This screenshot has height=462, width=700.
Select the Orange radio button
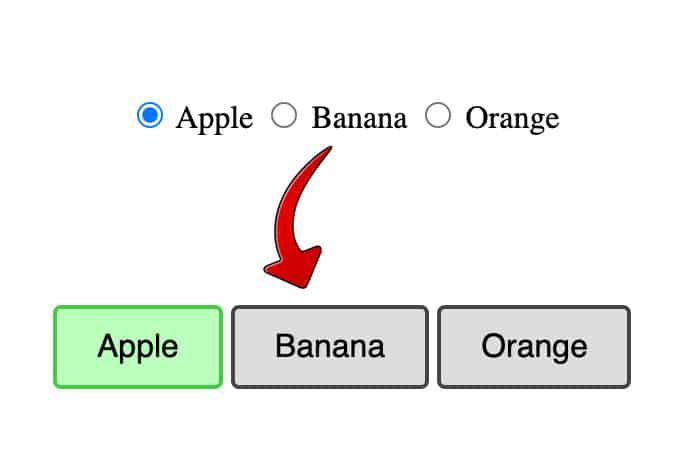[x=438, y=117]
